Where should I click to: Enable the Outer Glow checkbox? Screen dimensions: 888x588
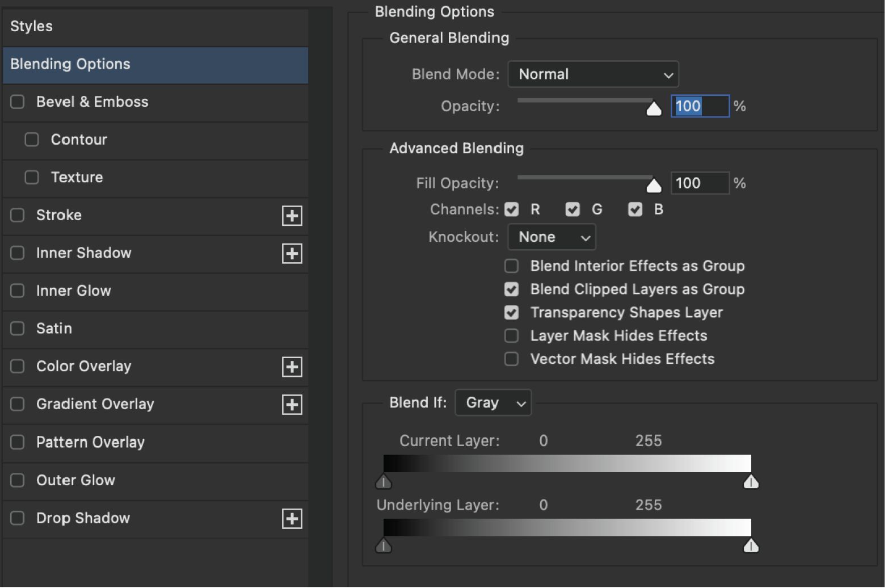click(x=18, y=480)
